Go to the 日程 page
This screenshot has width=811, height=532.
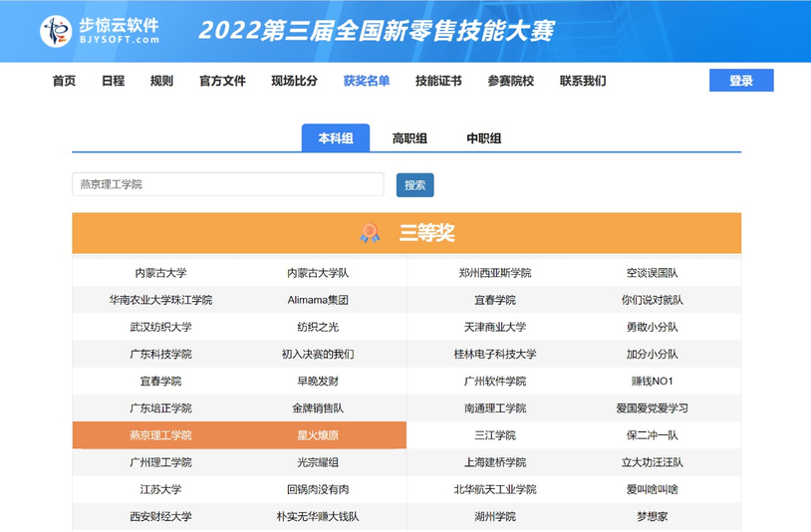coord(113,81)
